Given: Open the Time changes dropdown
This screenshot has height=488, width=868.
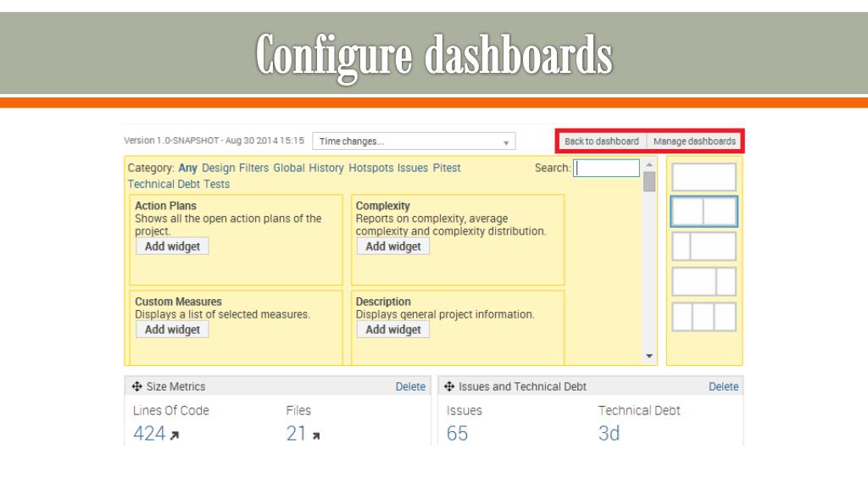Looking at the screenshot, I should (414, 141).
